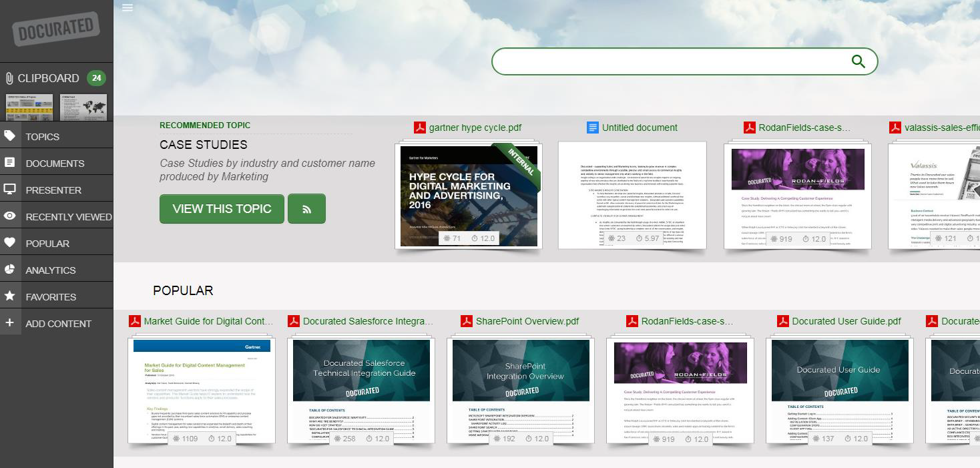Click the Documents page icon
Image resolution: width=980 pixels, height=468 pixels.
click(x=10, y=162)
